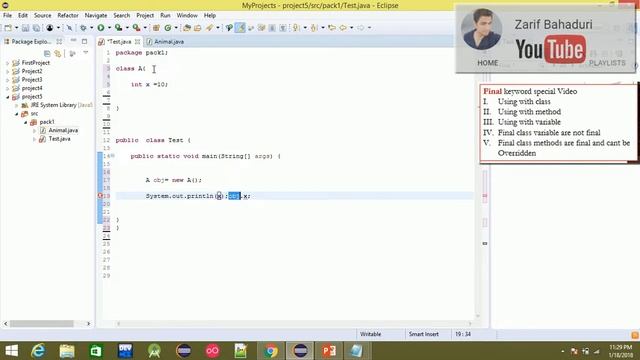This screenshot has width=640, height=360.
Task: Open dropdown arrow next to Debug icon
Action: [91, 28]
